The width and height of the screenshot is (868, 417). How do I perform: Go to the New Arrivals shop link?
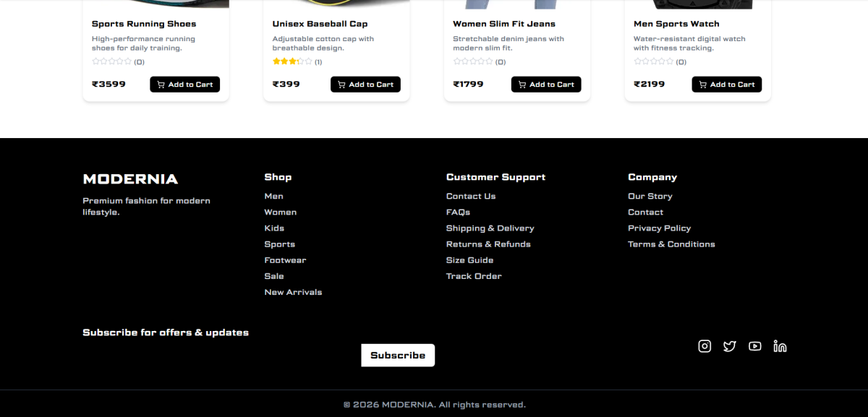(293, 292)
